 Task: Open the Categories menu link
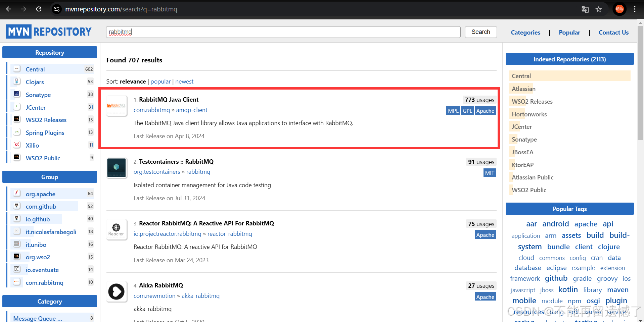(525, 33)
